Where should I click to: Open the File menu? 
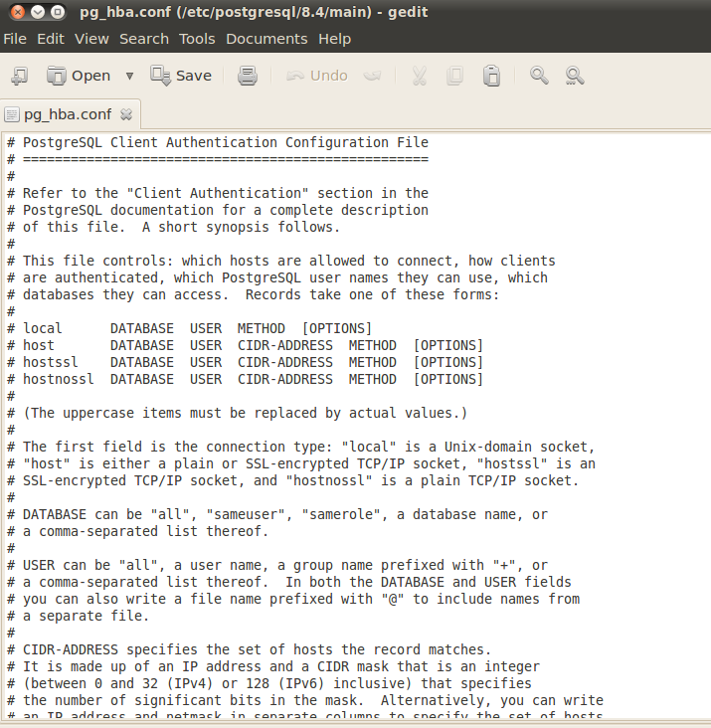[x=15, y=39]
